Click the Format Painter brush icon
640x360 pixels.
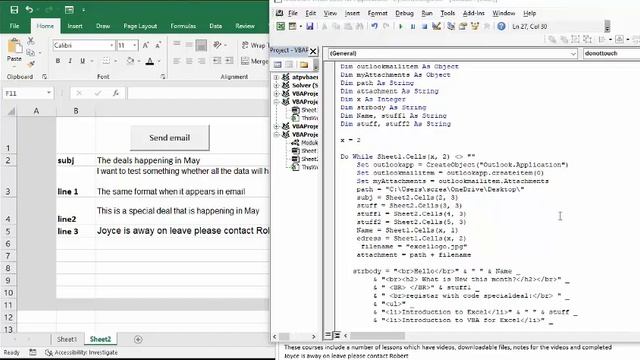pyautogui.click(x=31, y=63)
